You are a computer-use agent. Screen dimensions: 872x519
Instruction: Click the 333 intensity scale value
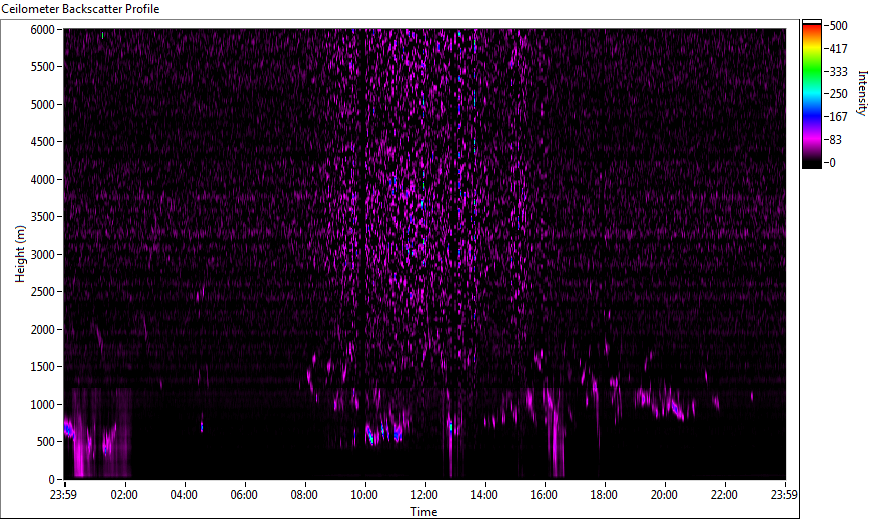click(x=839, y=72)
